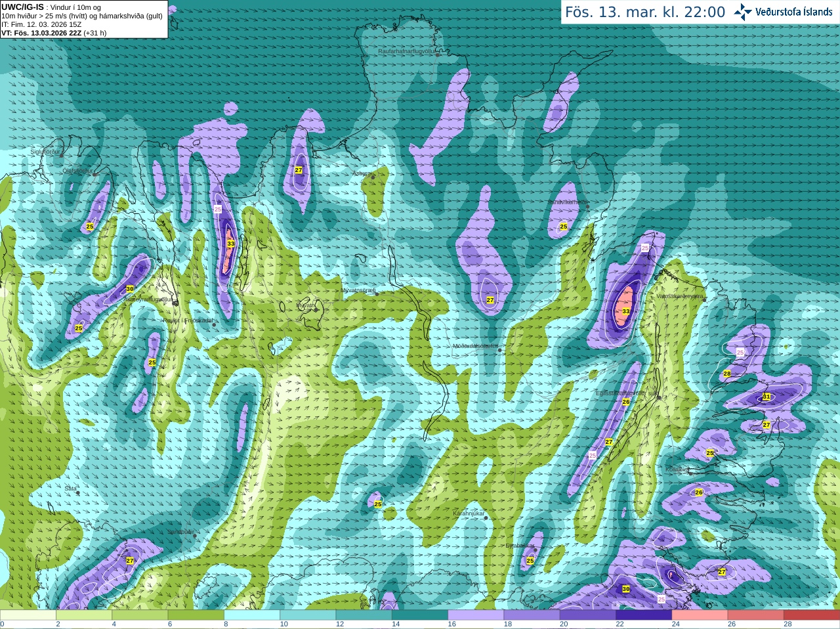Click the 'UWC/IG-IS : Vindur í 10m og' title line
840x629 pixels.
pyautogui.click(x=51, y=7)
